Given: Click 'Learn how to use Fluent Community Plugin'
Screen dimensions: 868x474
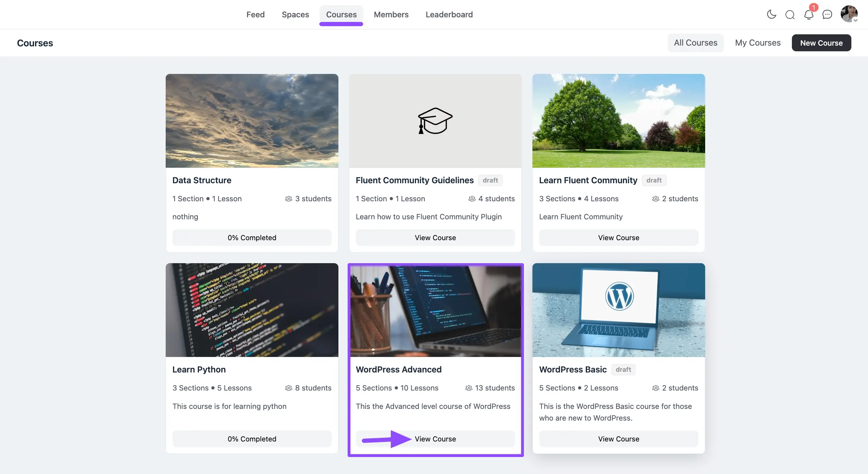Looking at the screenshot, I should [x=429, y=217].
